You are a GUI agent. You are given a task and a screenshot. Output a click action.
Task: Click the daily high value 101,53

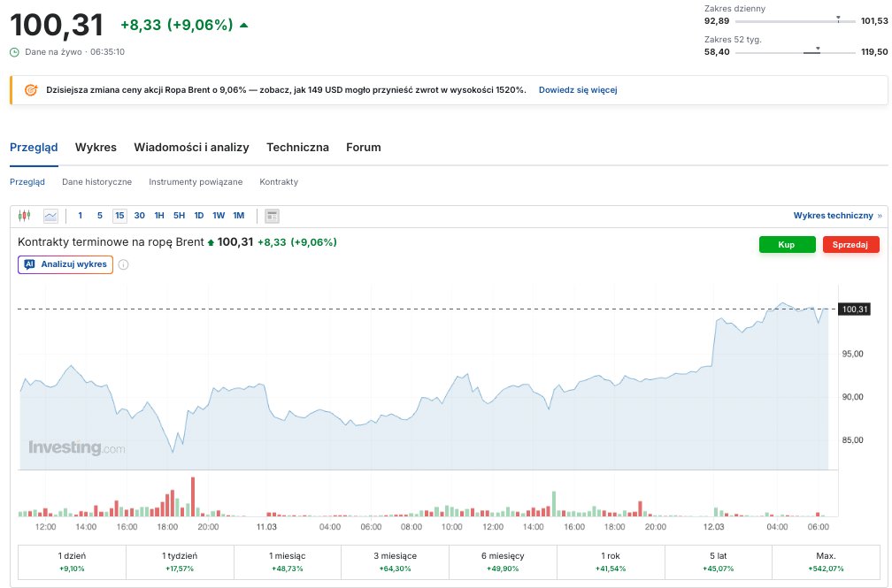[x=874, y=21]
